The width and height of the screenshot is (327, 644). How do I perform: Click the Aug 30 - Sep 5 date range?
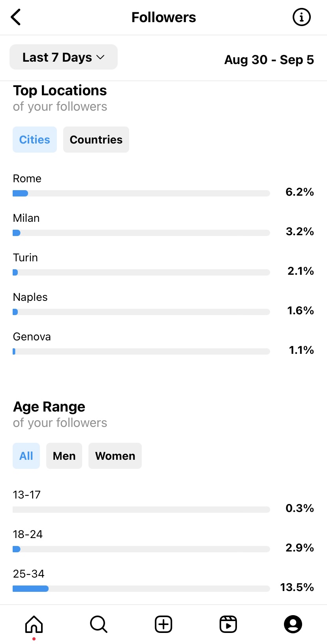point(269,60)
